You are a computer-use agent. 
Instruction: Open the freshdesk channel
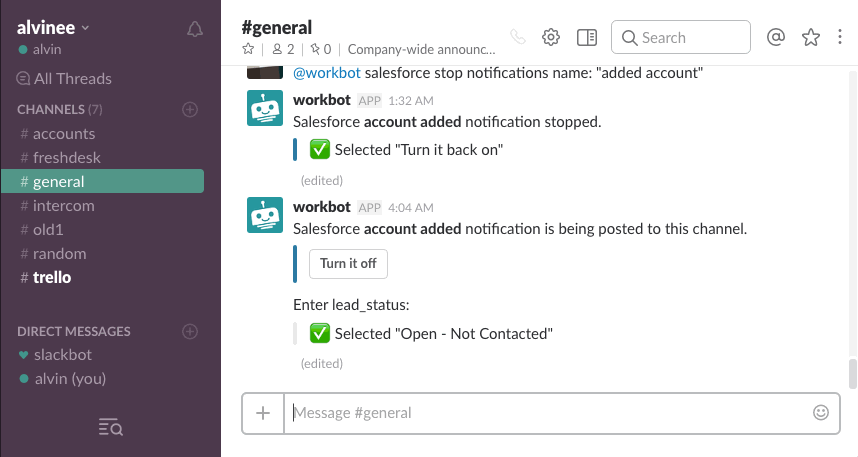66,157
